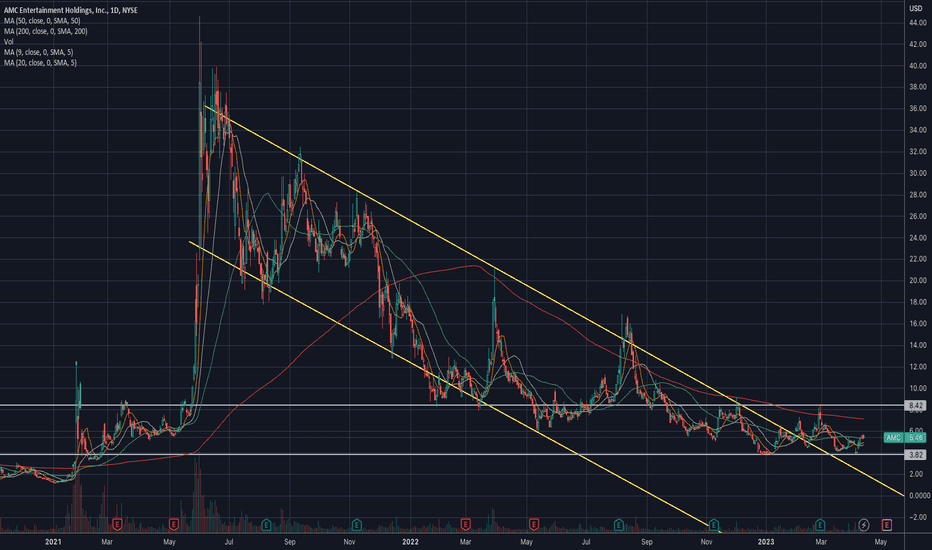This screenshot has width=932, height=550.
Task: Click the 2023 label on time axis
Action: click(766, 542)
